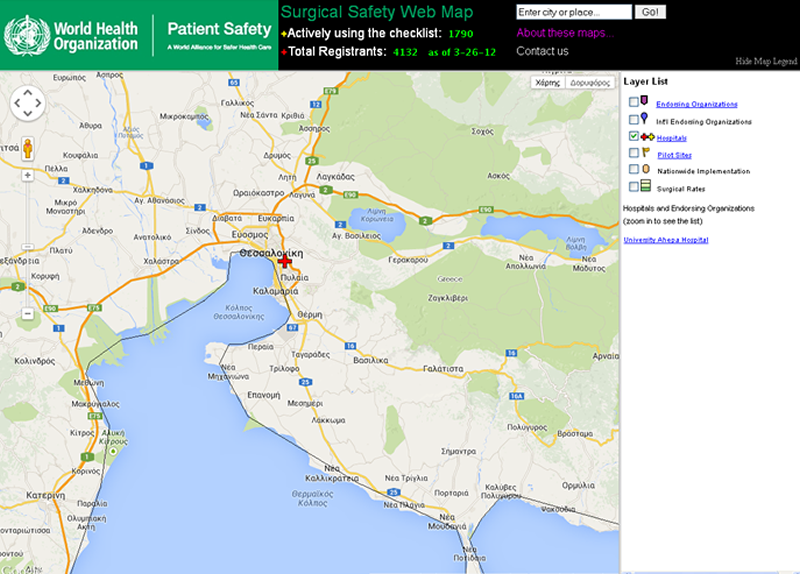Zoom in with the plus button

click(x=28, y=176)
